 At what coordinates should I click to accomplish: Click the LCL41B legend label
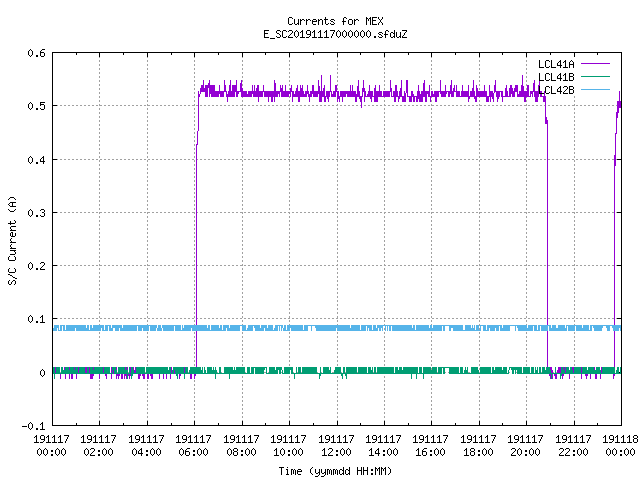coord(556,77)
